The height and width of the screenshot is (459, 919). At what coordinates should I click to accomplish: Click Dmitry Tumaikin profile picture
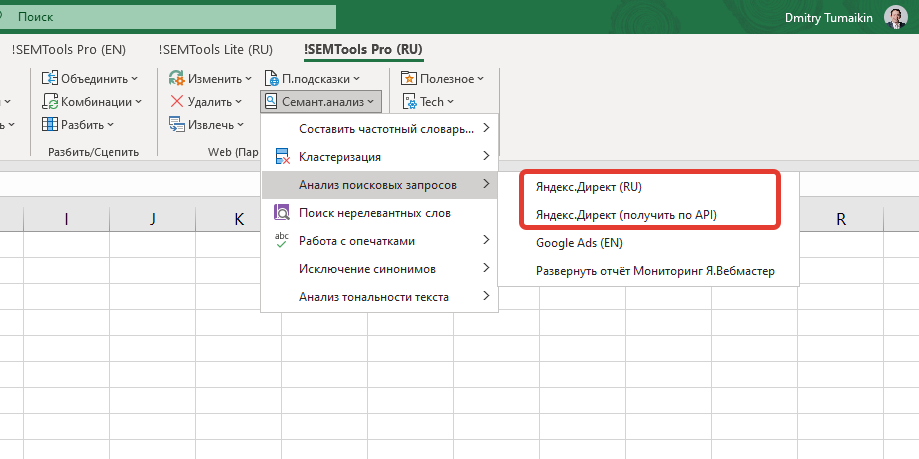click(x=896, y=18)
